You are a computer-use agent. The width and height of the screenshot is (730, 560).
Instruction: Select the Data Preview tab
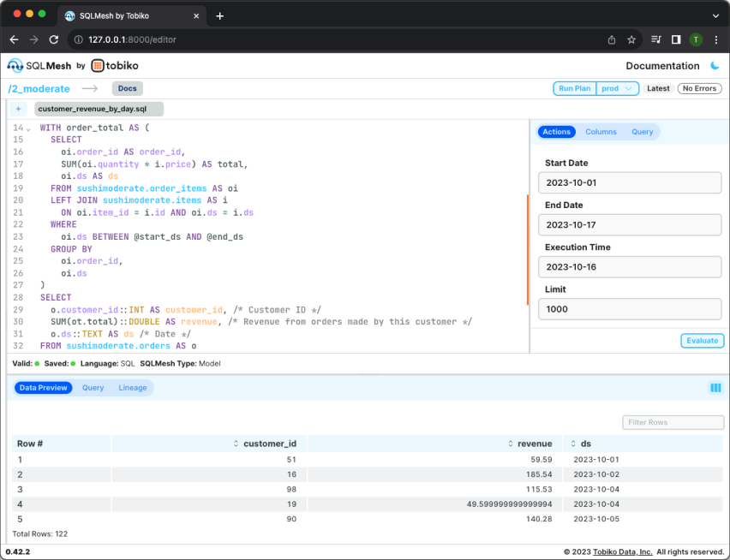click(x=44, y=387)
